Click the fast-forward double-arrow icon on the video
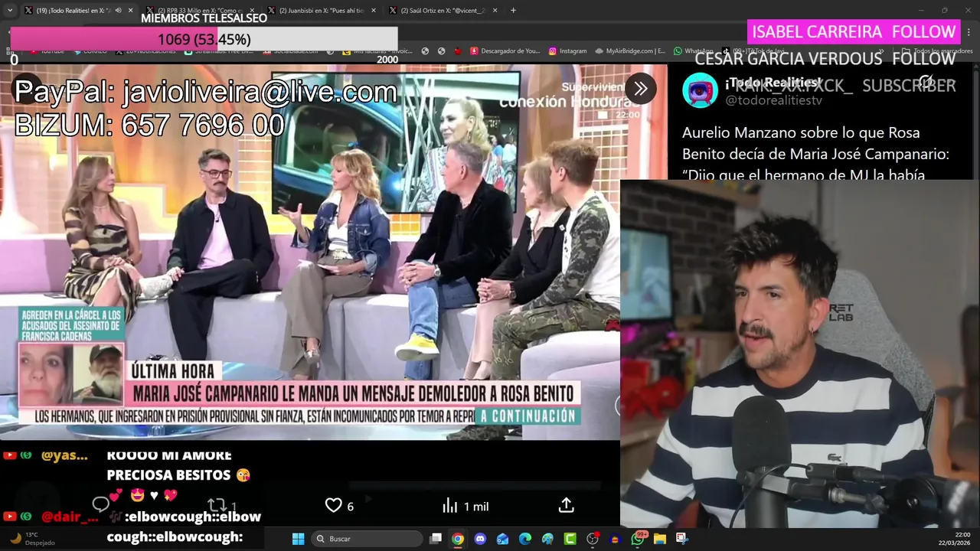This screenshot has width=980, height=551. [x=641, y=89]
